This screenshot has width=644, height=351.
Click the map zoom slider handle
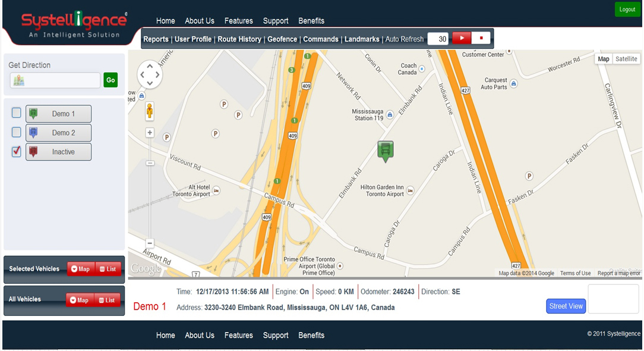[x=150, y=164]
